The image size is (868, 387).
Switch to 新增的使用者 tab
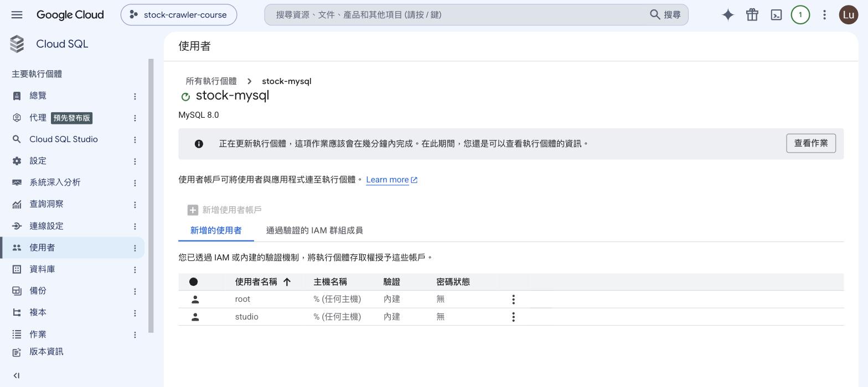[216, 231]
